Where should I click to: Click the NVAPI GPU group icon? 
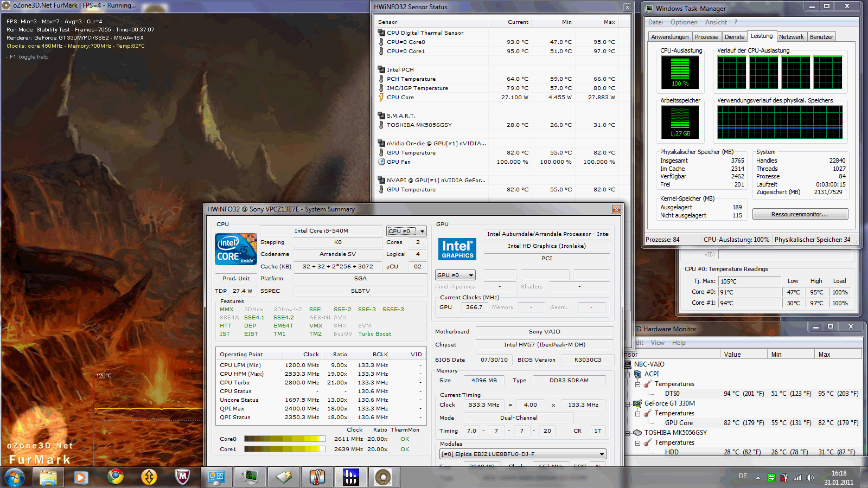pyautogui.click(x=381, y=180)
